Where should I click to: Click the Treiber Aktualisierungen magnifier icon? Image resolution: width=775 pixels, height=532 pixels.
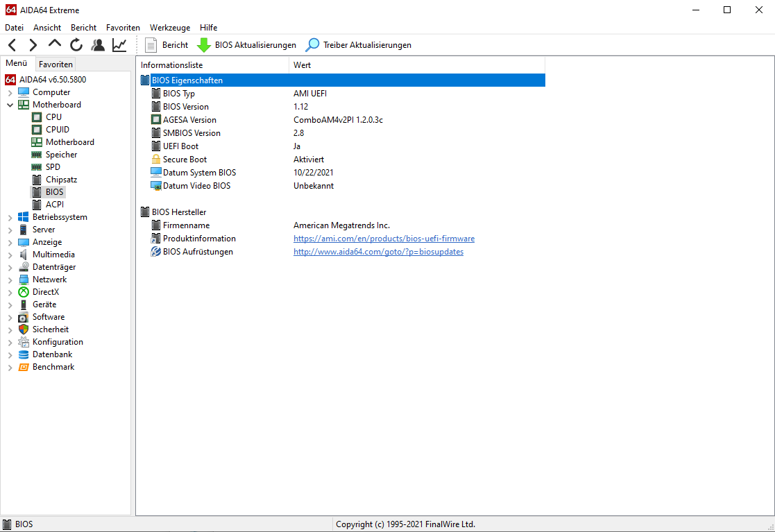click(312, 45)
